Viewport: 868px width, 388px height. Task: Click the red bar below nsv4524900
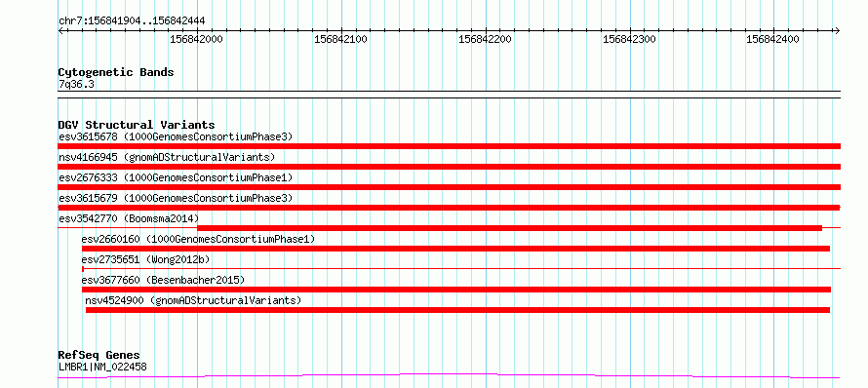pyautogui.click(x=457, y=310)
